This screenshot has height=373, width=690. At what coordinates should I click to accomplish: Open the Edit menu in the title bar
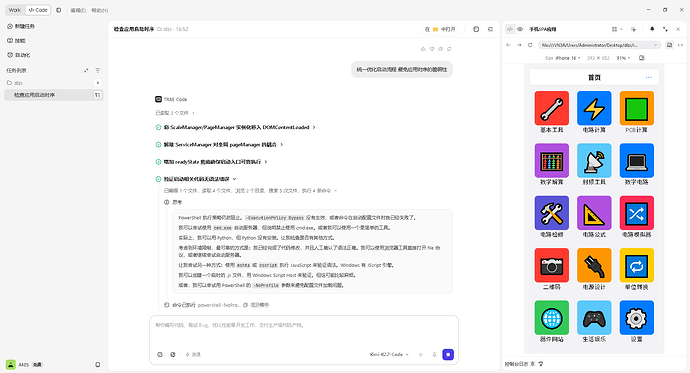coord(78,10)
